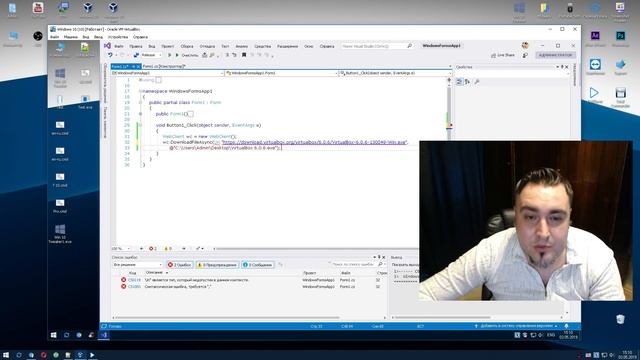Click the user account avatar in Visual Studio
The image size is (640, 360).
pyautogui.click(x=525, y=45)
